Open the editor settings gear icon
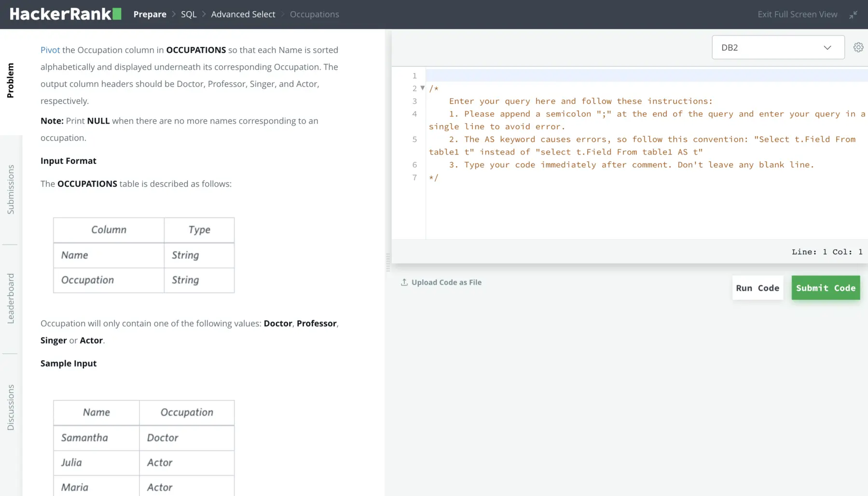The width and height of the screenshot is (868, 496). (x=858, y=47)
